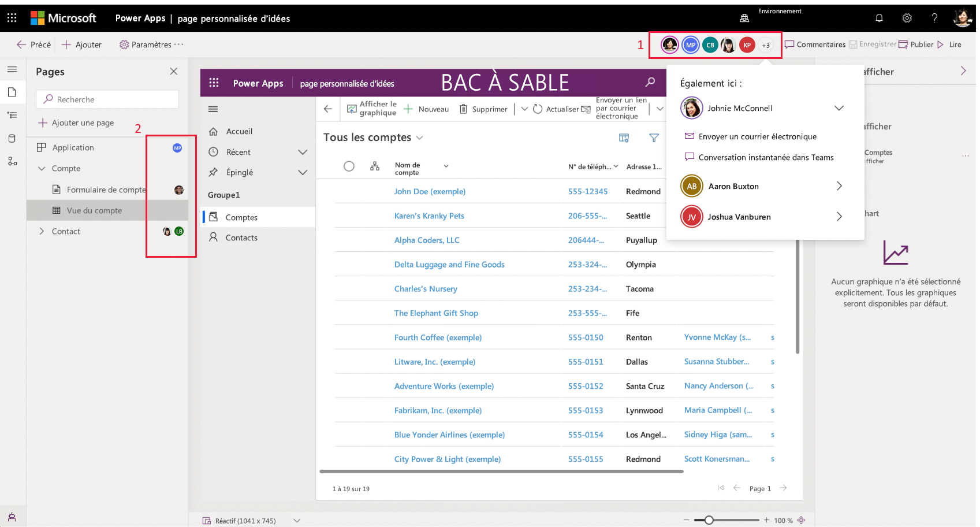Click Conversation instantanée dans Teams
The image size is (980, 527).
coord(759,157)
